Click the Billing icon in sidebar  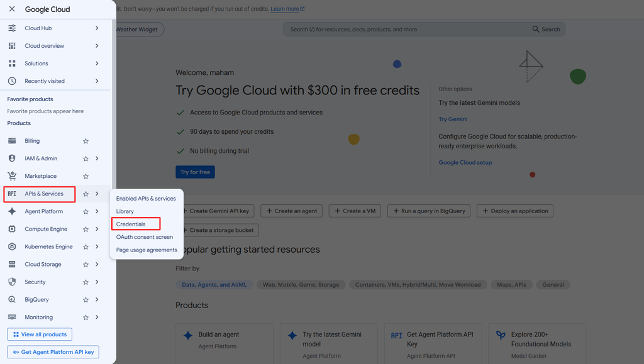coord(12,141)
